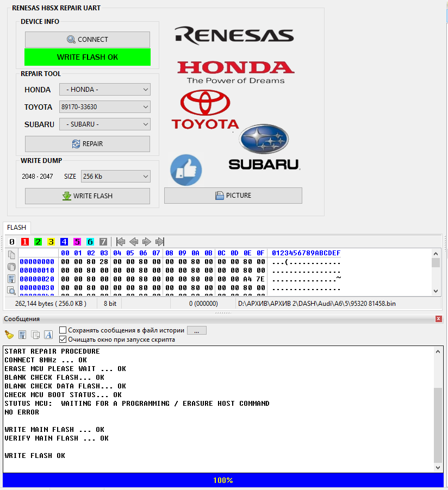Viewport: 448px width, 490px height.
Task: Click the message log scroll up arrow
Action: [438, 351]
